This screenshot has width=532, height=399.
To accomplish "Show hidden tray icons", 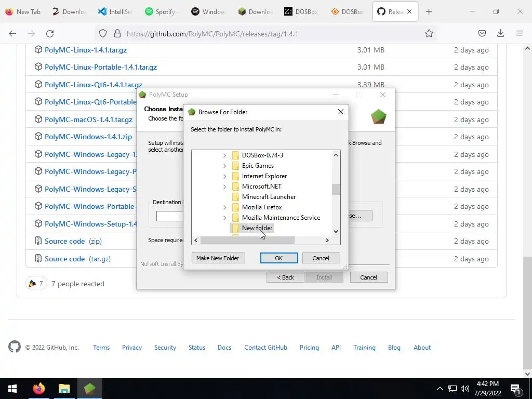I will (x=440, y=389).
